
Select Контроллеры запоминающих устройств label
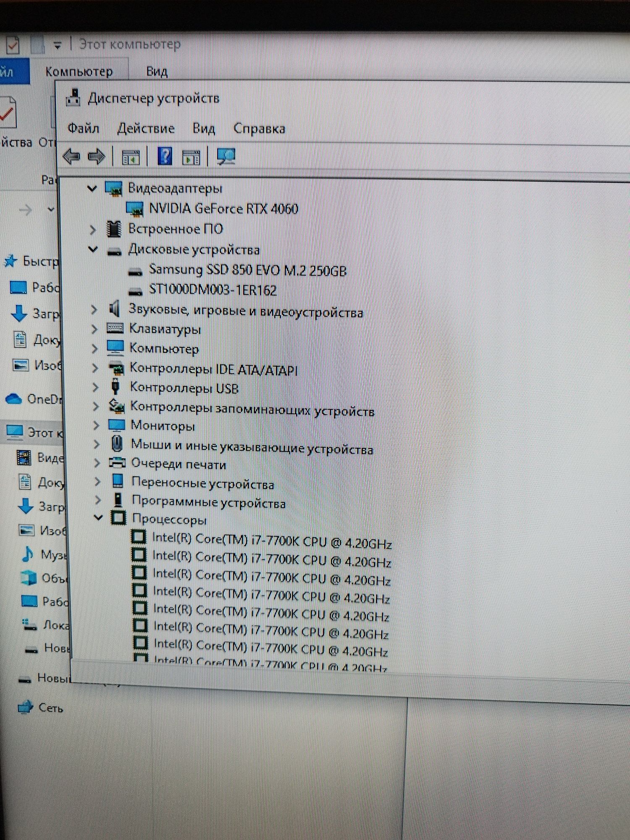tap(252, 408)
